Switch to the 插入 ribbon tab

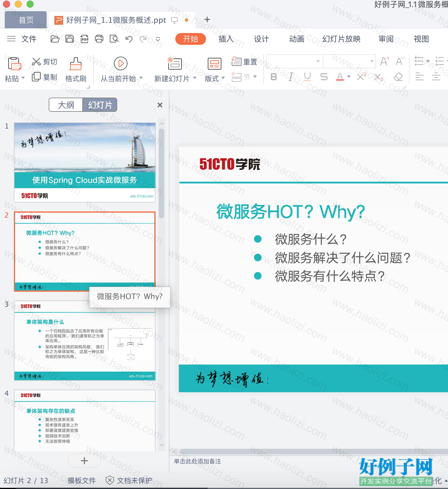(x=226, y=39)
